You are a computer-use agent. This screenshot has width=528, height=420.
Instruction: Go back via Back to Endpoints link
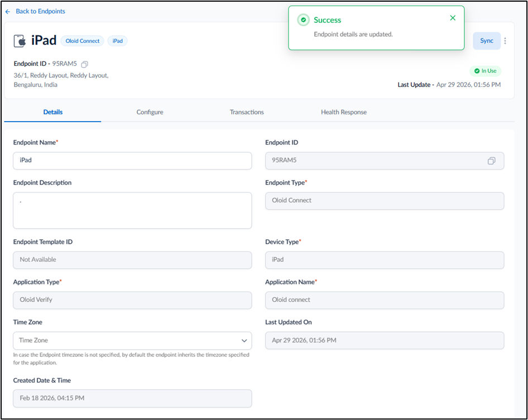[40, 11]
